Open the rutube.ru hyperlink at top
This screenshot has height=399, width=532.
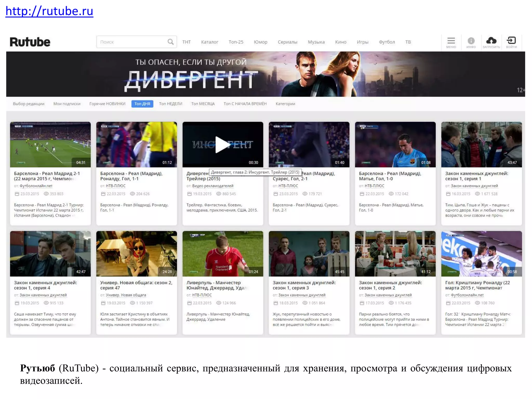[x=49, y=11]
